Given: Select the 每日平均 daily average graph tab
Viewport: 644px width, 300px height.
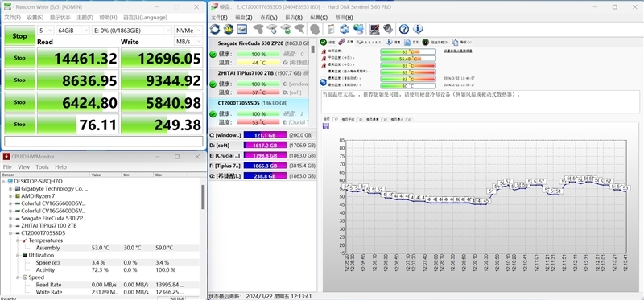Looking at the screenshot, I should [x=351, y=119].
